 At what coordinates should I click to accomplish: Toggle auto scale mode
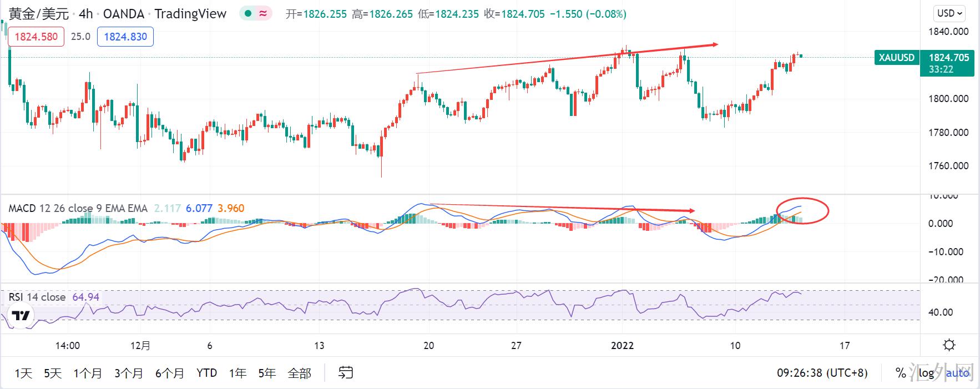957,373
